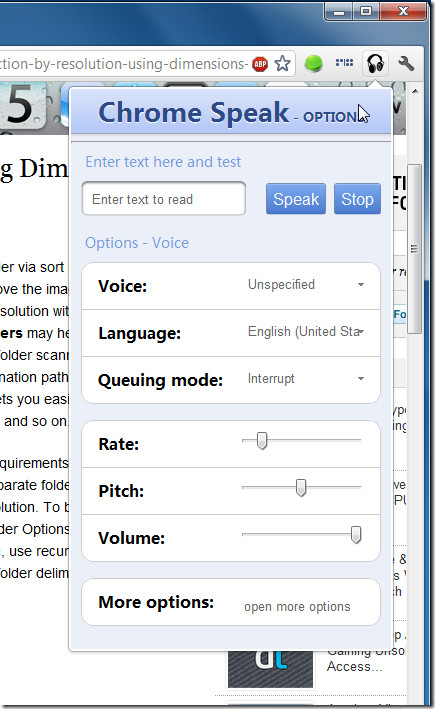Open Chrome wrench settings menu
The height and width of the screenshot is (709, 435).
[406, 64]
